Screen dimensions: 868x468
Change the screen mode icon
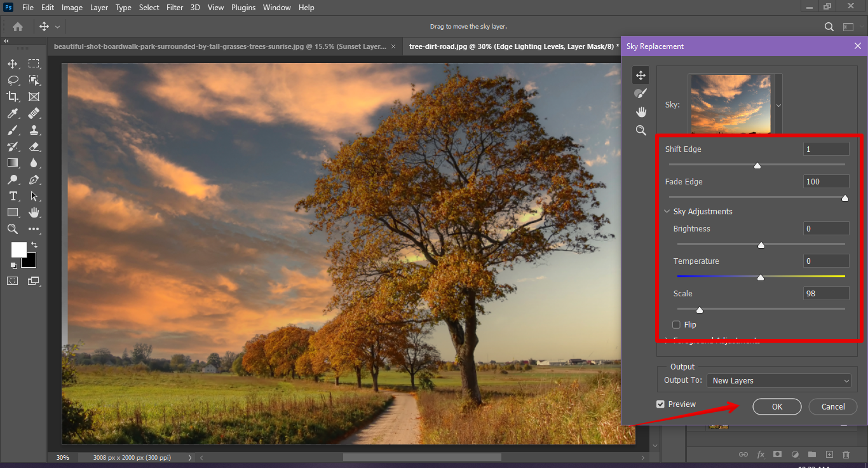pos(34,280)
